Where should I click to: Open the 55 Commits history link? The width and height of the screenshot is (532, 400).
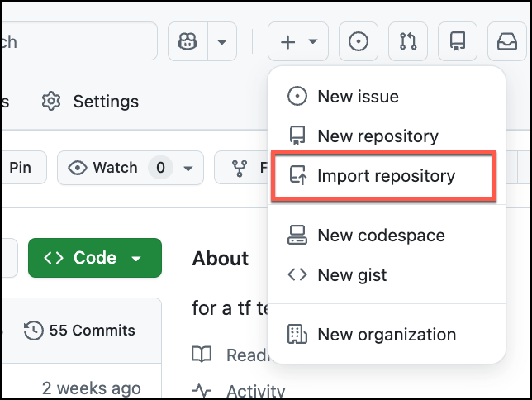(x=79, y=331)
